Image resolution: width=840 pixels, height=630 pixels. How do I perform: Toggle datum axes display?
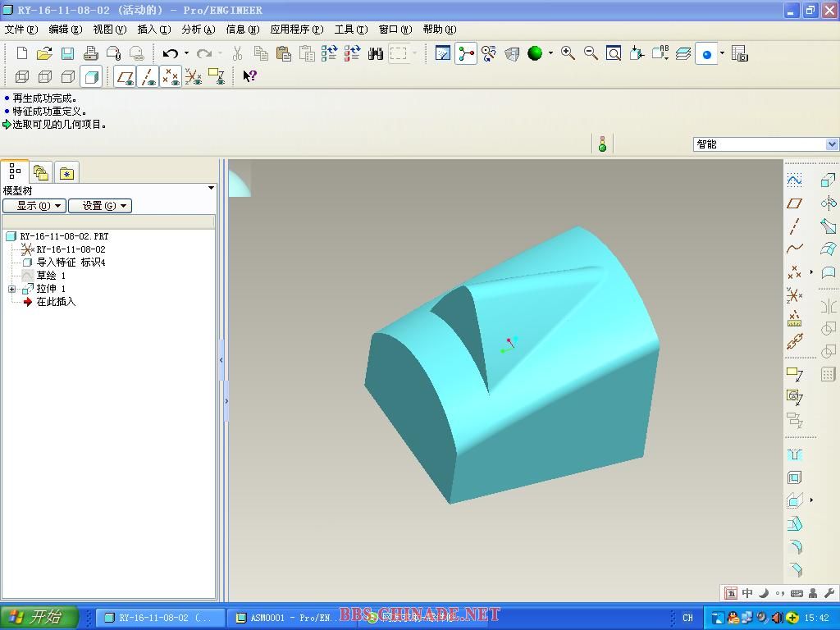[148, 77]
